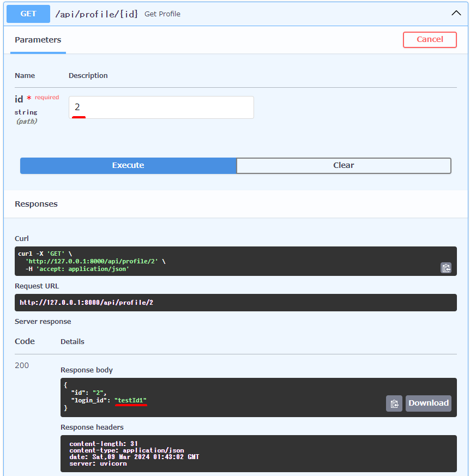Click the id required parameter label

tap(37, 99)
